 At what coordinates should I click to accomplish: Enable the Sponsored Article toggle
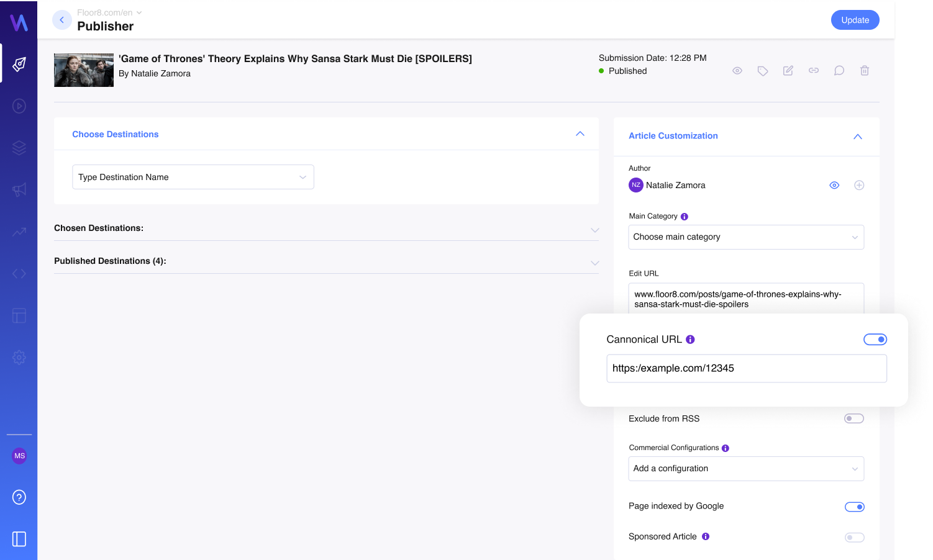(855, 538)
